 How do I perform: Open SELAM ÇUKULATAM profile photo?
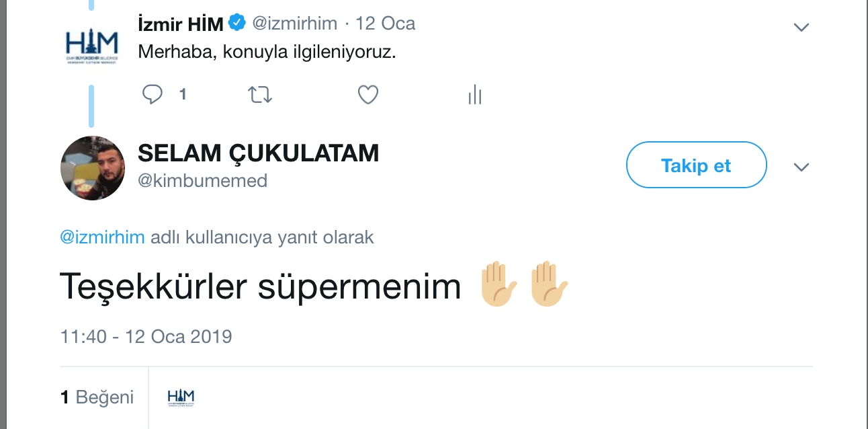pos(93,168)
